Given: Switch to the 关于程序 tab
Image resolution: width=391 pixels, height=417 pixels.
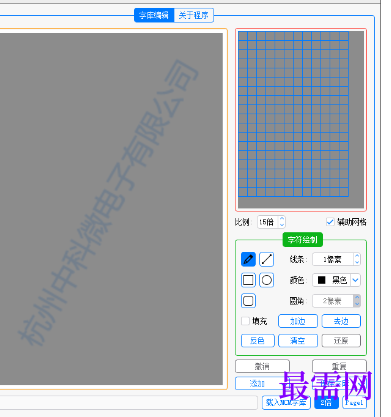Looking at the screenshot, I should pos(194,15).
